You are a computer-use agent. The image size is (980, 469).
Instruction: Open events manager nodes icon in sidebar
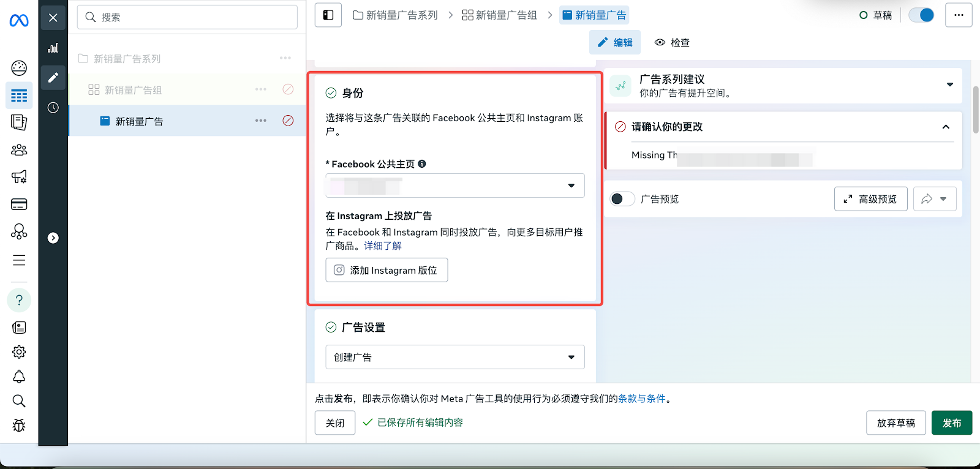click(x=19, y=231)
